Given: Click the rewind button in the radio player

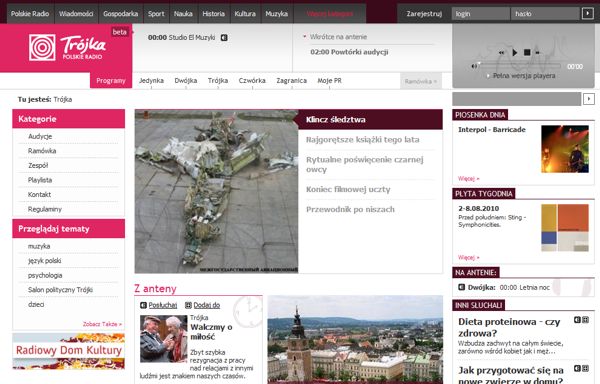Looking at the screenshot, I should pyautogui.click(x=501, y=53).
